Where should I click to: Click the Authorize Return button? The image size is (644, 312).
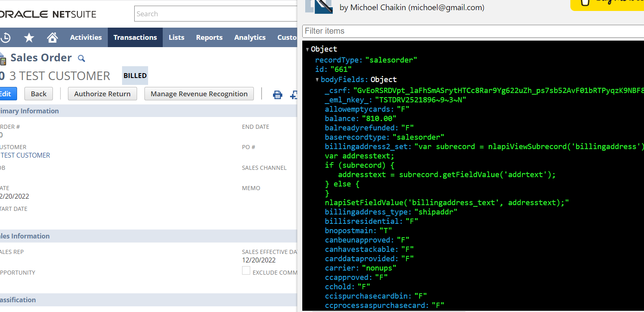point(102,94)
